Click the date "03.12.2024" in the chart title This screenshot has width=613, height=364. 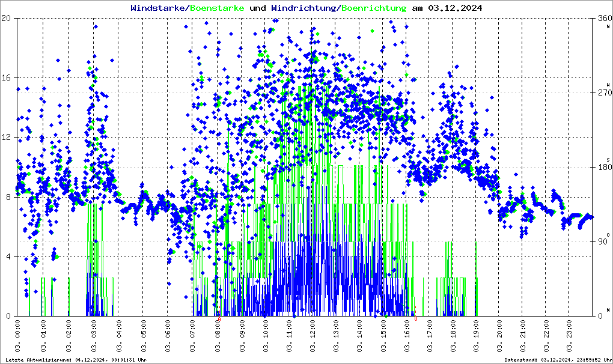coord(455,8)
